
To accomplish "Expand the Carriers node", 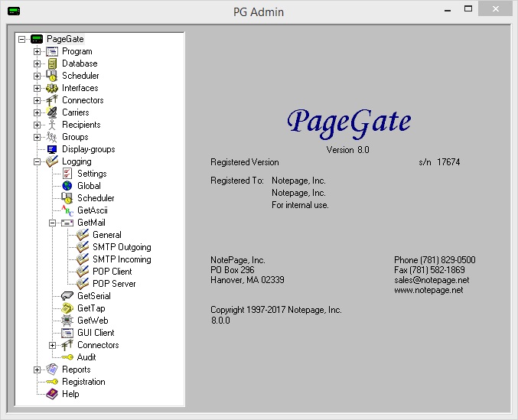I will (37, 112).
